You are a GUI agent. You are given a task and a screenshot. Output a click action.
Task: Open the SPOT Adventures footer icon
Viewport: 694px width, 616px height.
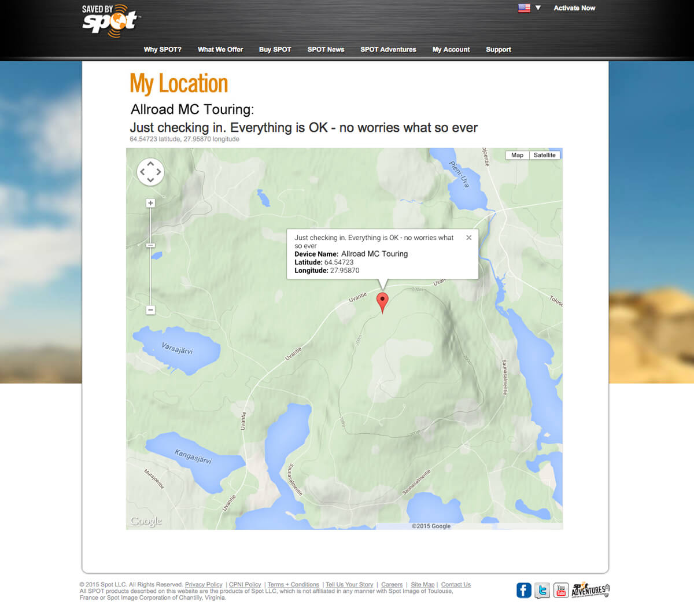click(x=590, y=590)
